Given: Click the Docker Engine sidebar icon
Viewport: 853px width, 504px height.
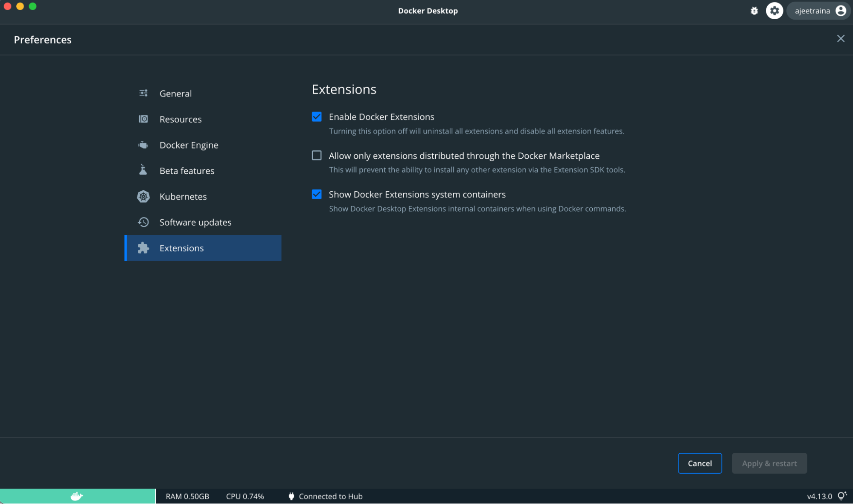Looking at the screenshot, I should coord(143,145).
